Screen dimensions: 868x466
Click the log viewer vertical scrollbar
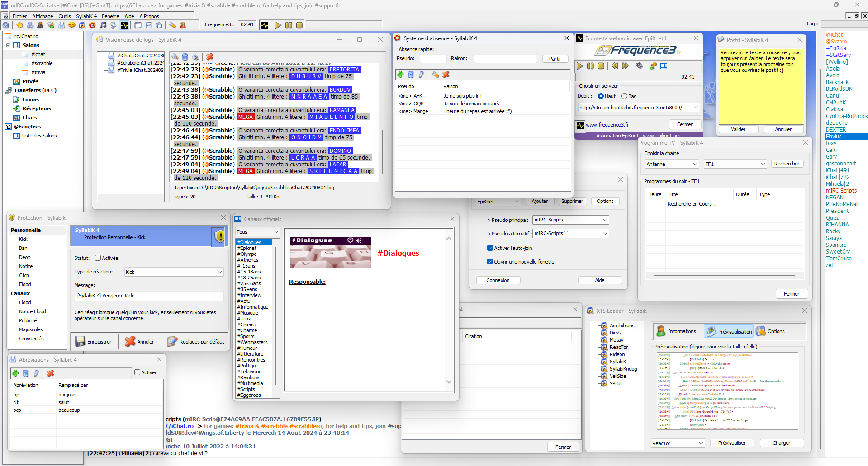coord(383,152)
